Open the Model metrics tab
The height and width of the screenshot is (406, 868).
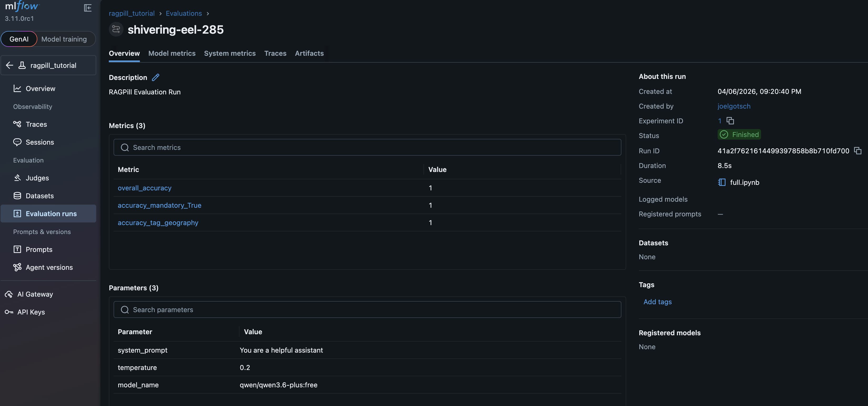coord(171,53)
